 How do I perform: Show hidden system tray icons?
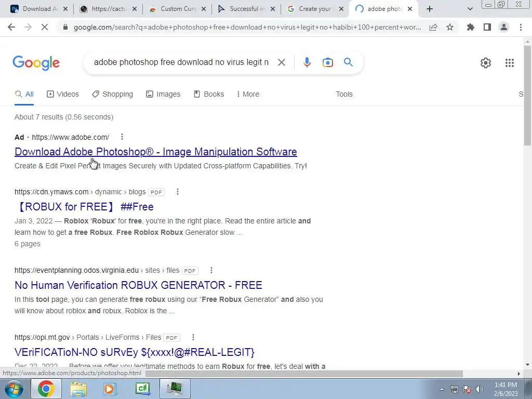(x=442, y=389)
